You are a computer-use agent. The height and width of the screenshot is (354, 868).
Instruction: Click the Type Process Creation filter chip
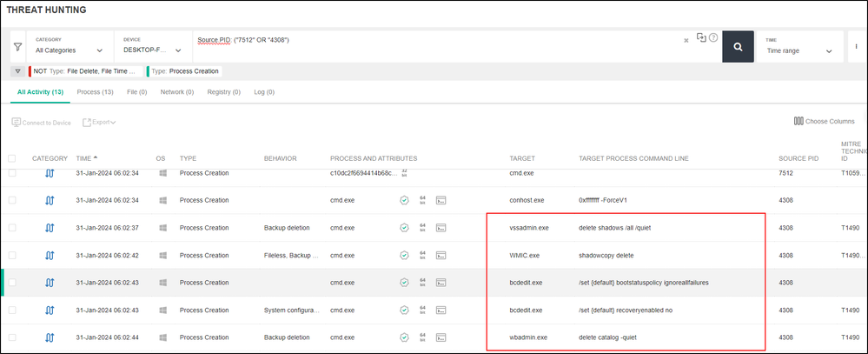(185, 71)
